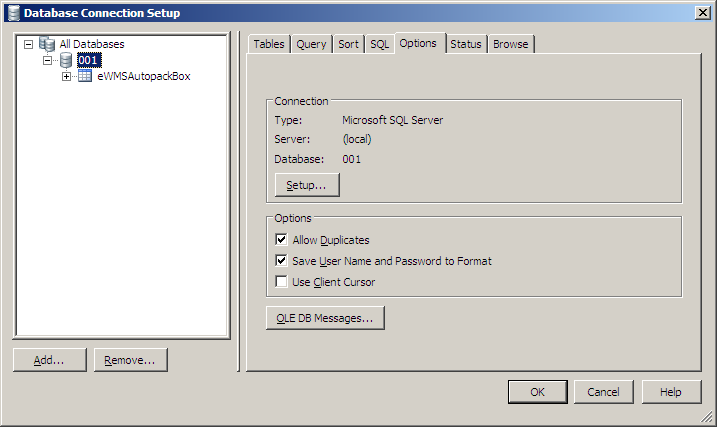Go to the SQL tab

(380, 44)
